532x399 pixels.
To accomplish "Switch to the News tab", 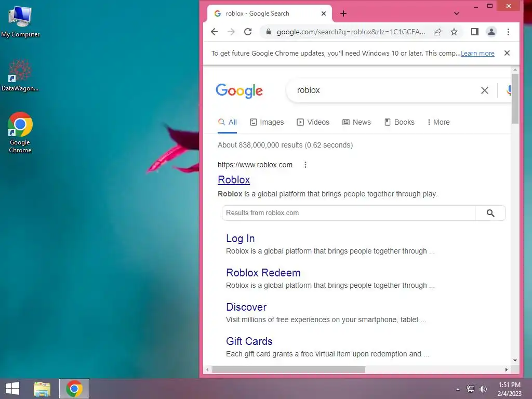I will tap(356, 122).
